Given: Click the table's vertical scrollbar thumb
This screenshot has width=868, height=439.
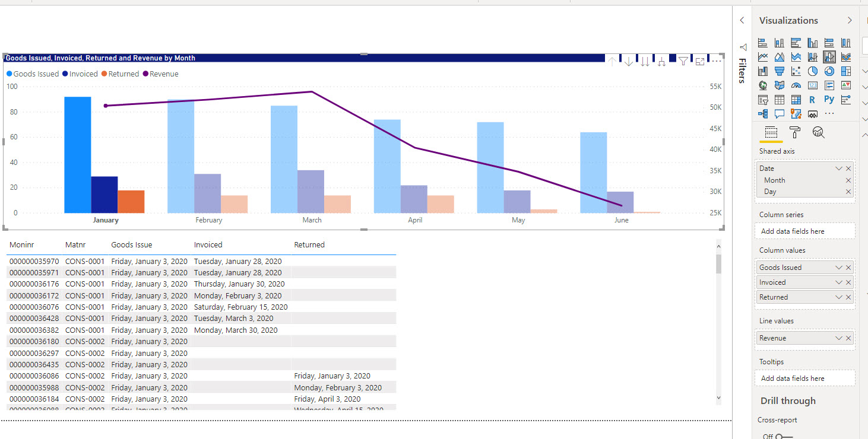Looking at the screenshot, I should 718,263.
